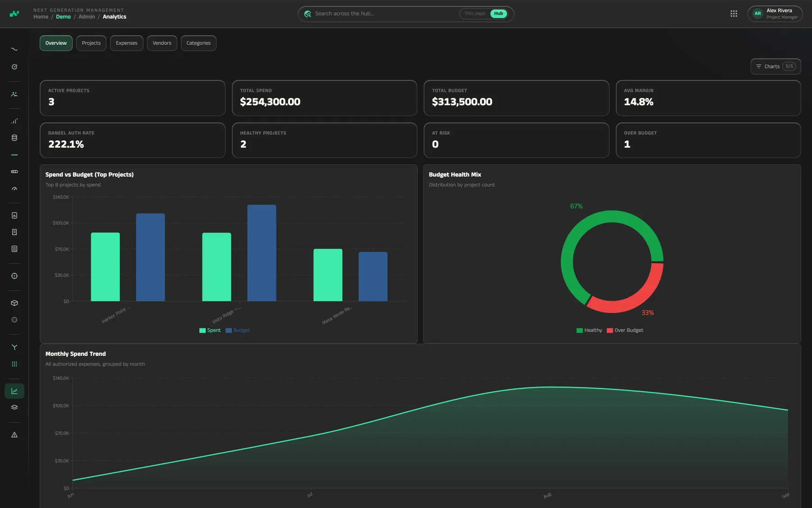The height and width of the screenshot is (508, 812).
Task: Open the database cylinder icon in the sidebar
Action: pyautogui.click(x=14, y=138)
